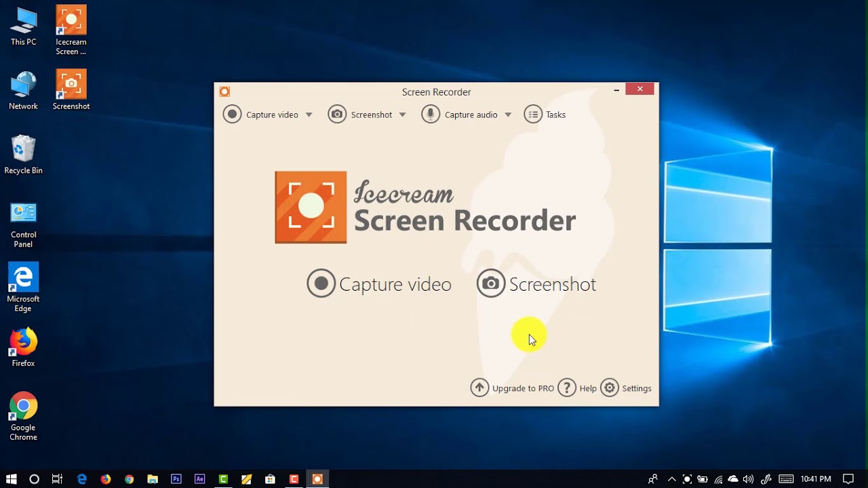Open the Wi-Fi network tray icon

[x=718, y=479]
